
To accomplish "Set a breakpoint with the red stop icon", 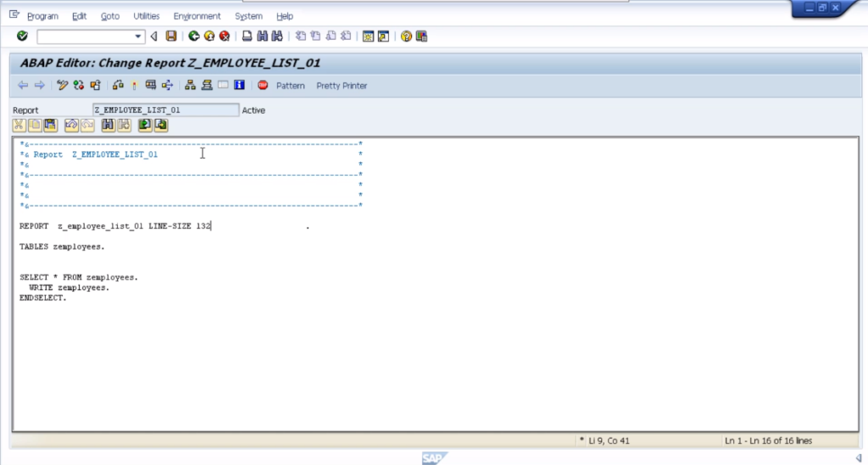I will [x=263, y=86].
